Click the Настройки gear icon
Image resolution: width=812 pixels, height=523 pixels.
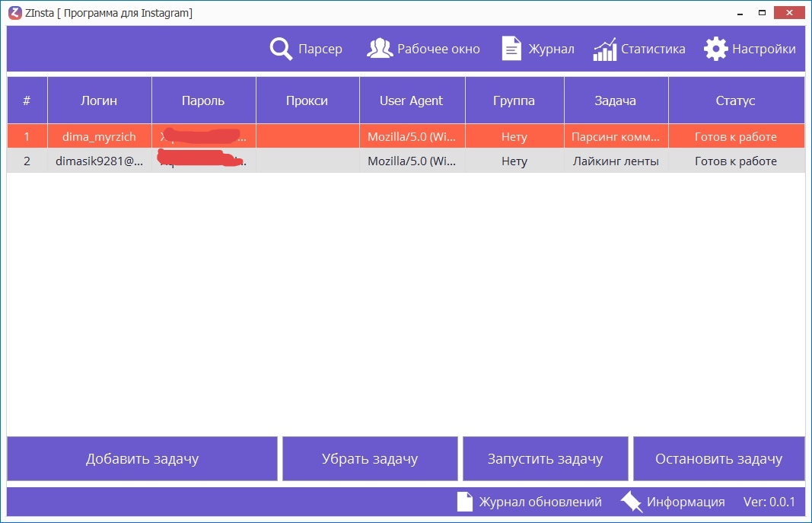[715, 49]
